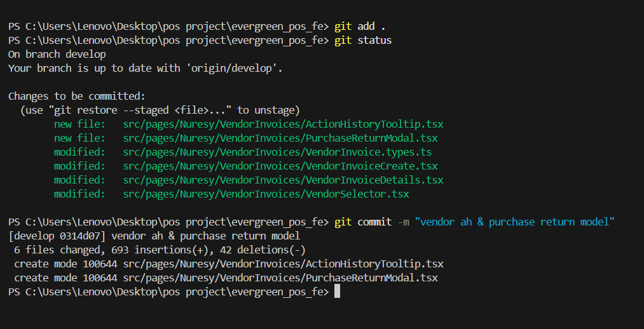Screen dimensions: 644x329
Task: Click the 'git add .' command text
Action: pos(357,27)
